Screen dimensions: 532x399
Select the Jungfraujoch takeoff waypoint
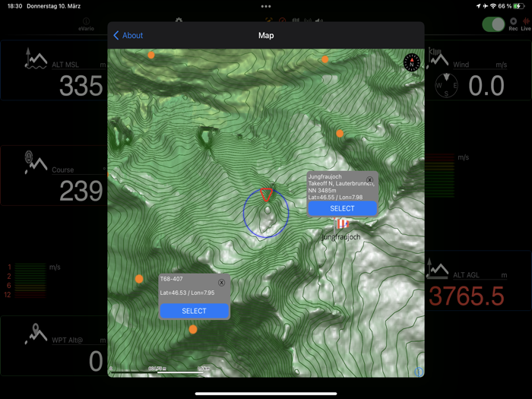(x=342, y=208)
